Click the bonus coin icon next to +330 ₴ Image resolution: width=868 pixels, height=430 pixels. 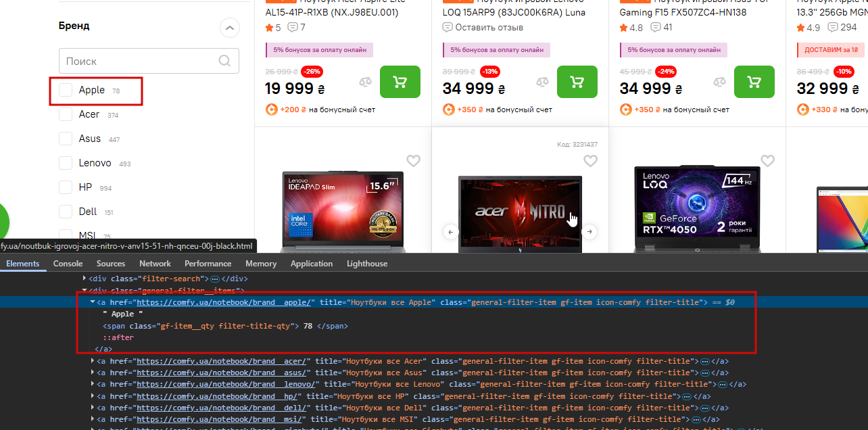(x=802, y=110)
